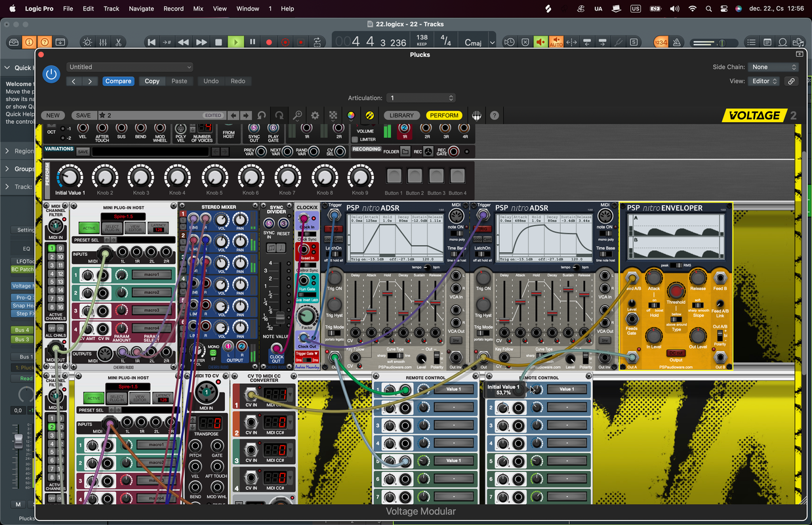
Task: Toggle perform Button 1
Action: click(394, 176)
